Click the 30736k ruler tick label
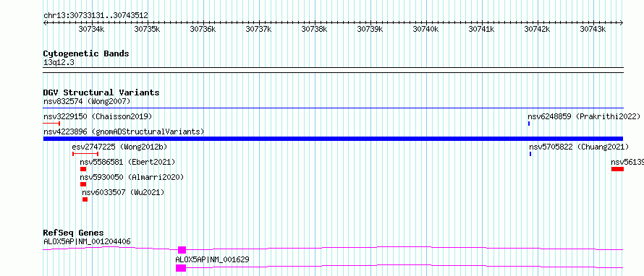This screenshot has height=276, width=644. coord(203,29)
